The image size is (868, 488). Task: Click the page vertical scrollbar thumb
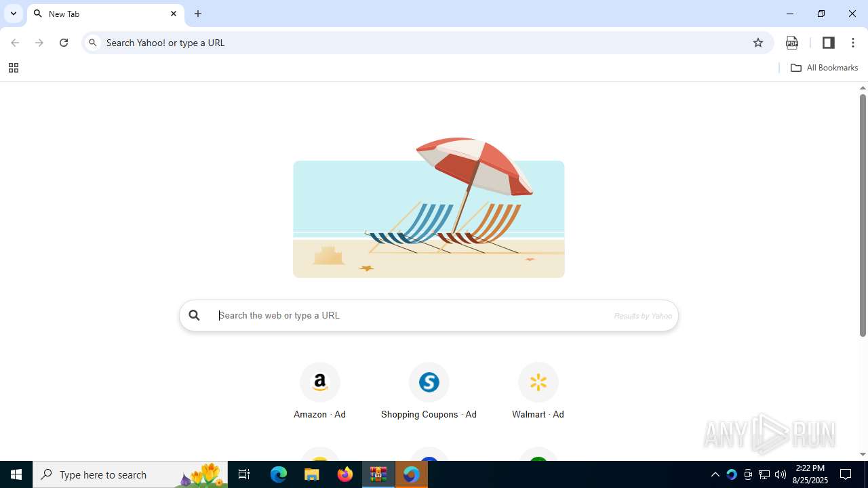863,216
